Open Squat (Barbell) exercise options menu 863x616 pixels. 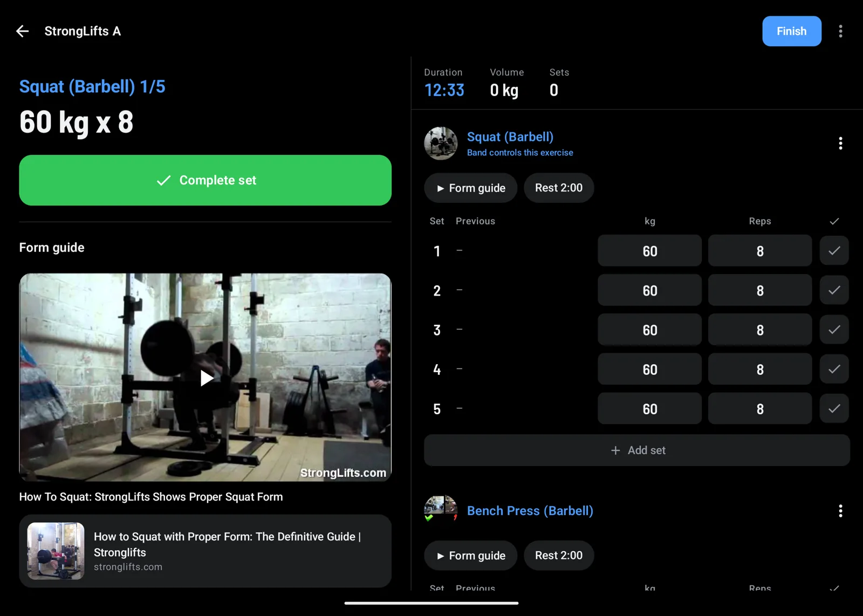[840, 143]
